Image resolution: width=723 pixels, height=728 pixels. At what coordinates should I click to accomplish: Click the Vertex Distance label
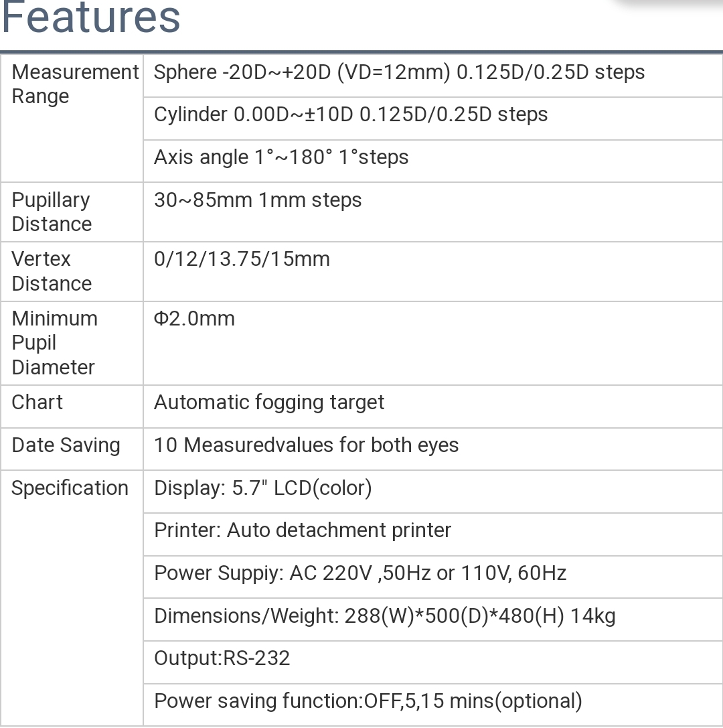click(x=52, y=271)
